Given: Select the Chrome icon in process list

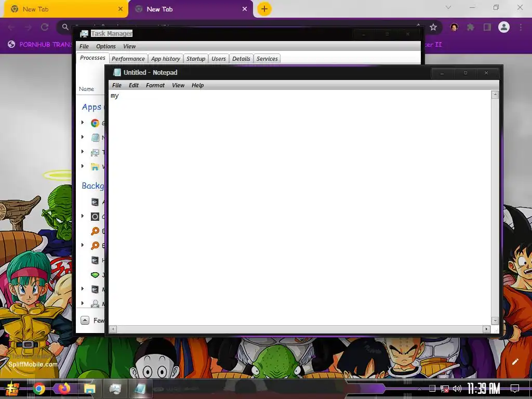Looking at the screenshot, I should click(x=95, y=123).
